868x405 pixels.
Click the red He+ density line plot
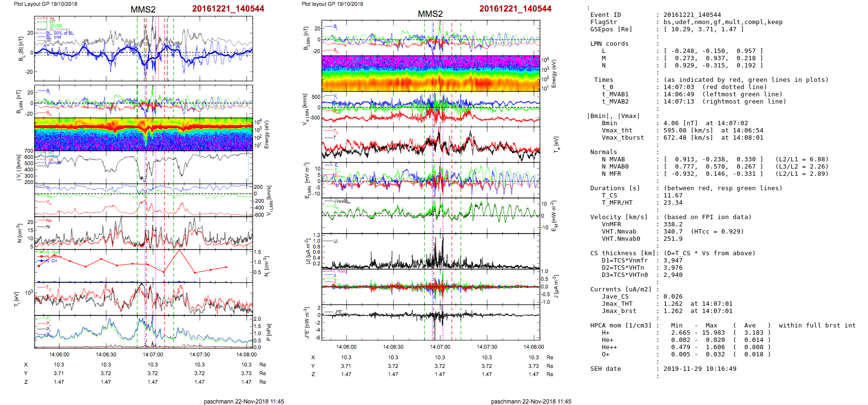pyautogui.click(x=132, y=264)
